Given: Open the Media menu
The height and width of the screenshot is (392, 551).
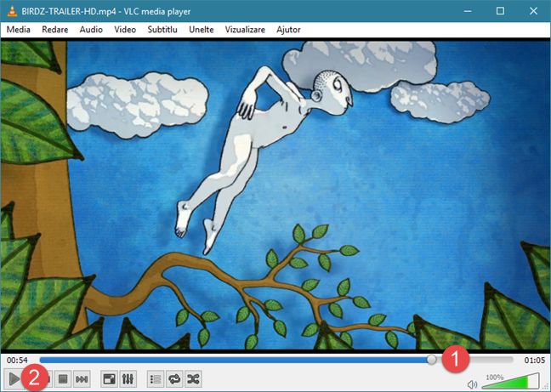Looking at the screenshot, I should [x=18, y=30].
